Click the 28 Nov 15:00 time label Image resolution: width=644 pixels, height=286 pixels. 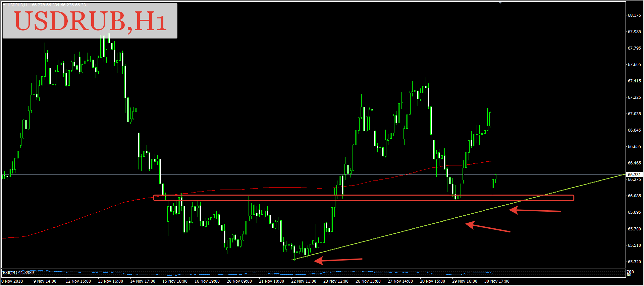click(432, 281)
